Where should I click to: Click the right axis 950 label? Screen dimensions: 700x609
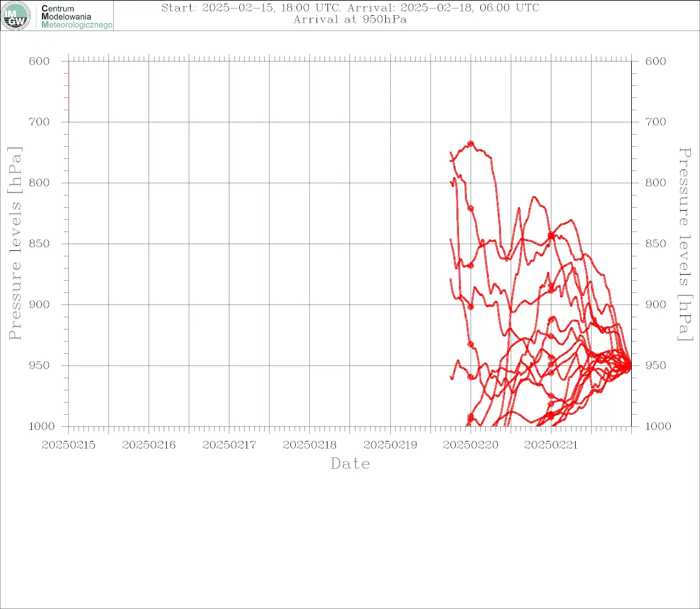(656, 365)
